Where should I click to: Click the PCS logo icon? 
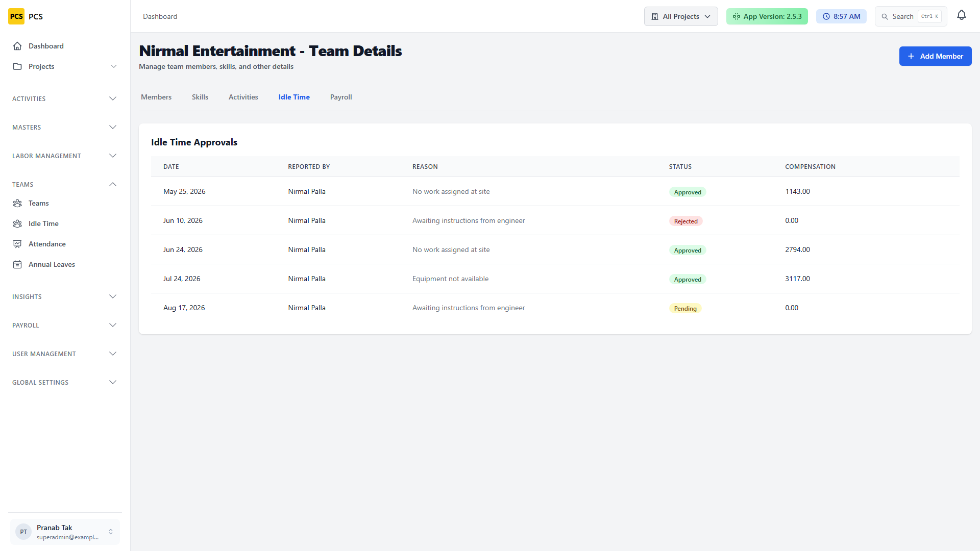pos(16,16)
